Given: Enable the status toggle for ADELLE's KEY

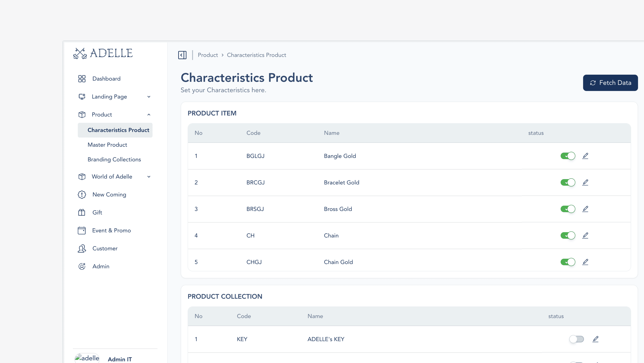Looking at the screenshot, I should click(x=577, y=339).
